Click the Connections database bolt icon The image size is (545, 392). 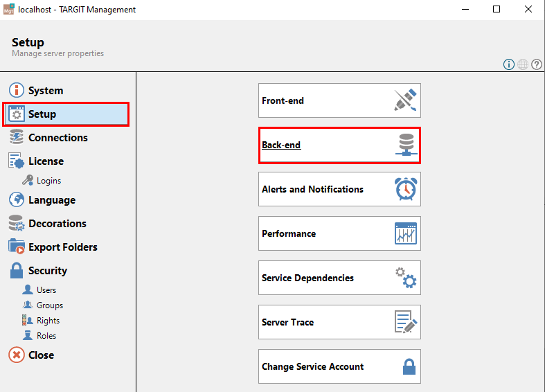pyautogui.click(x=17, y=137)
